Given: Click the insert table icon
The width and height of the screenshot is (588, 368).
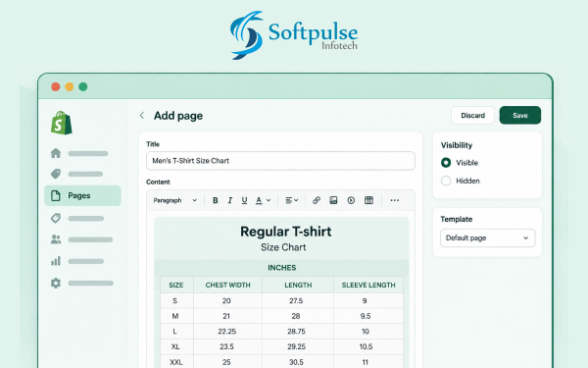Looking at the screenshot, I should 368,200.
